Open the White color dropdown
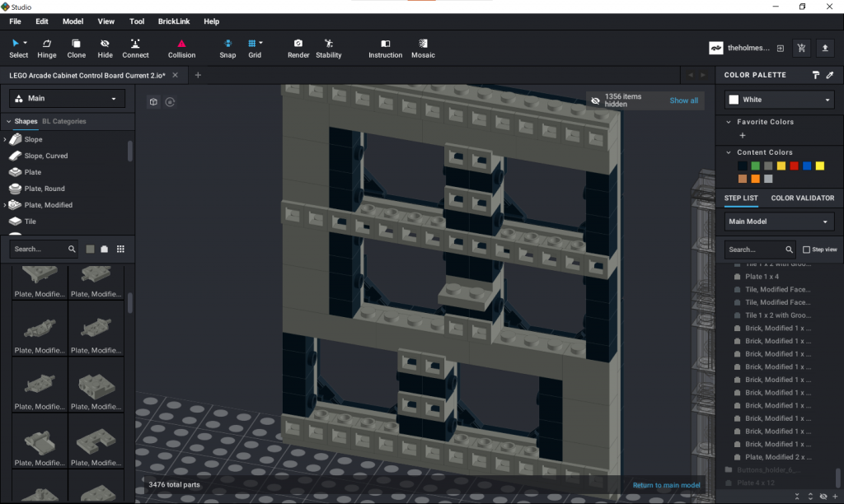 [778, 100]
